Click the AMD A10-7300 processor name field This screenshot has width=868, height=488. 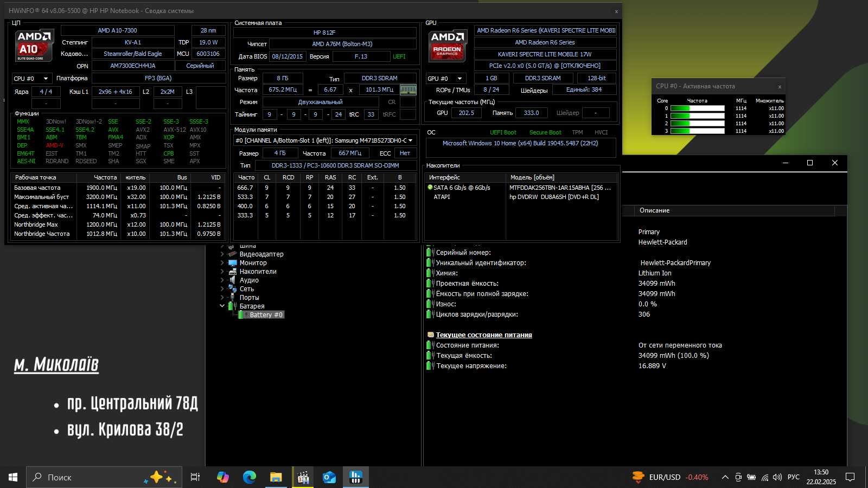coord(118,30)
